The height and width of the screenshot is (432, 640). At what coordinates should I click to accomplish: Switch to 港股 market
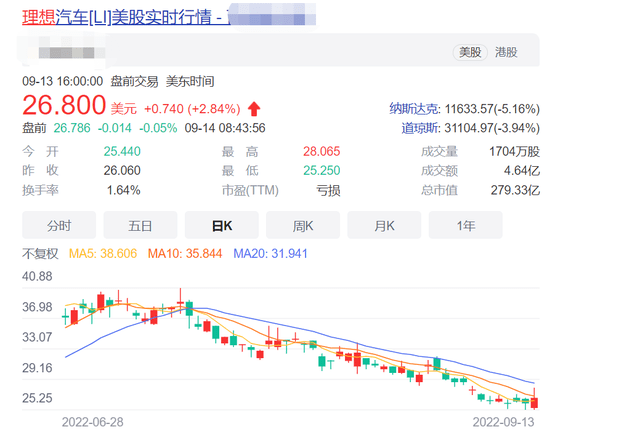pos(506,52)
